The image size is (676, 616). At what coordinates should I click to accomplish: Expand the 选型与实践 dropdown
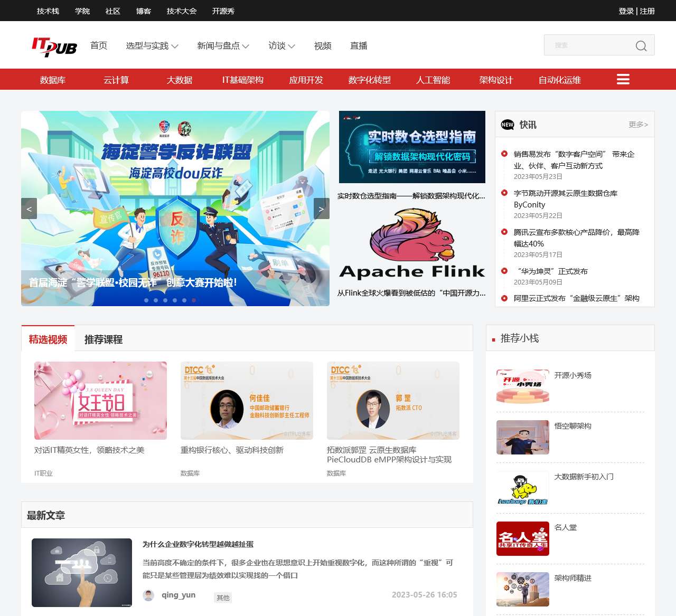152,46
